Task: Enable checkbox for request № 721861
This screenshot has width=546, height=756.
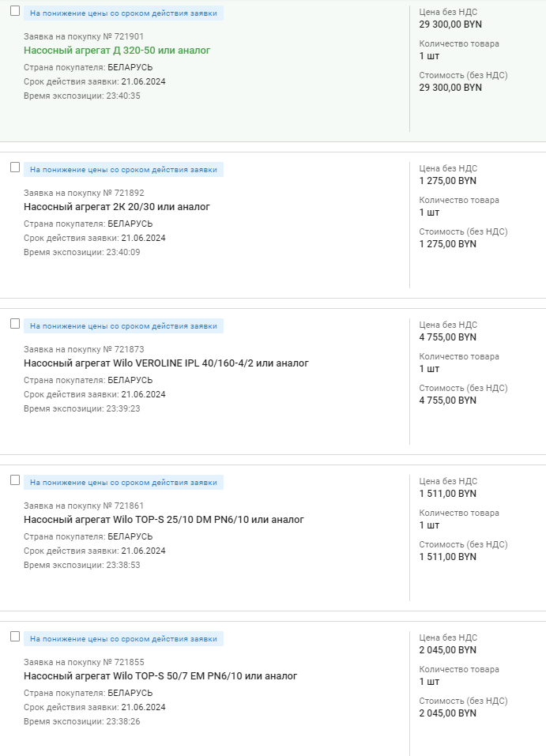Action: point(15,480)
